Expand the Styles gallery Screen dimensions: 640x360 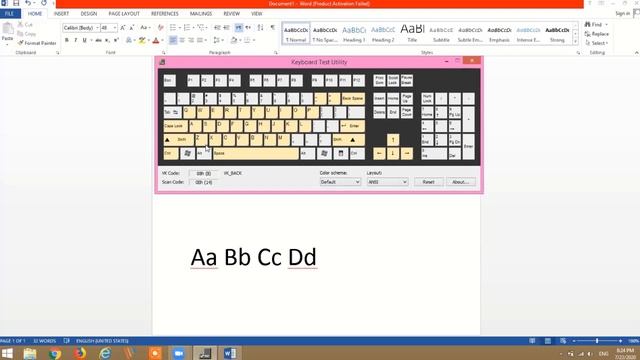coord(576,42)
